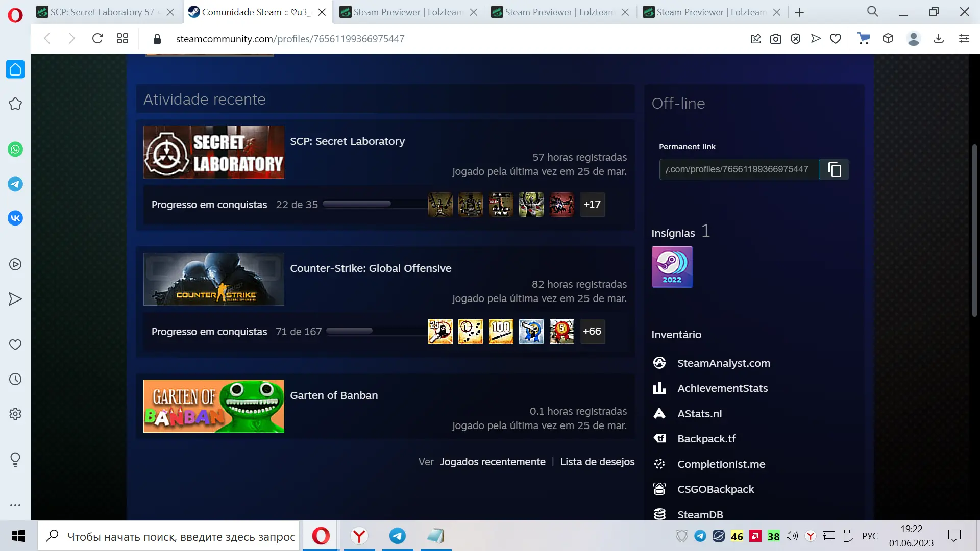Open profile account avatar icon
The width and height of the screenshot is (980, 551).
[914, 39]
